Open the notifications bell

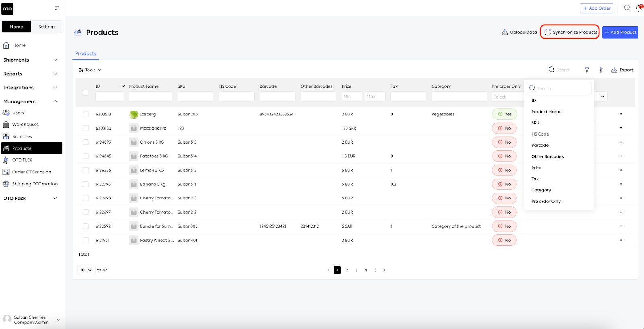639,8
